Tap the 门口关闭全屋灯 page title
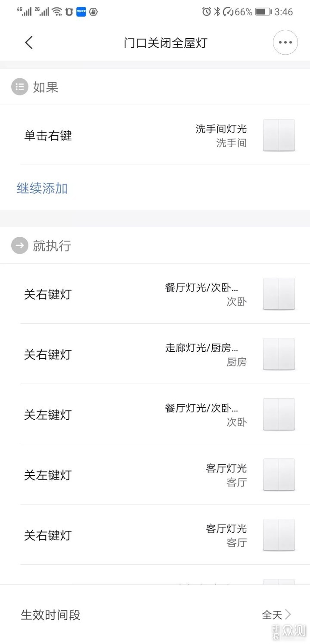310x644 pixels. (x=165, y=43)
